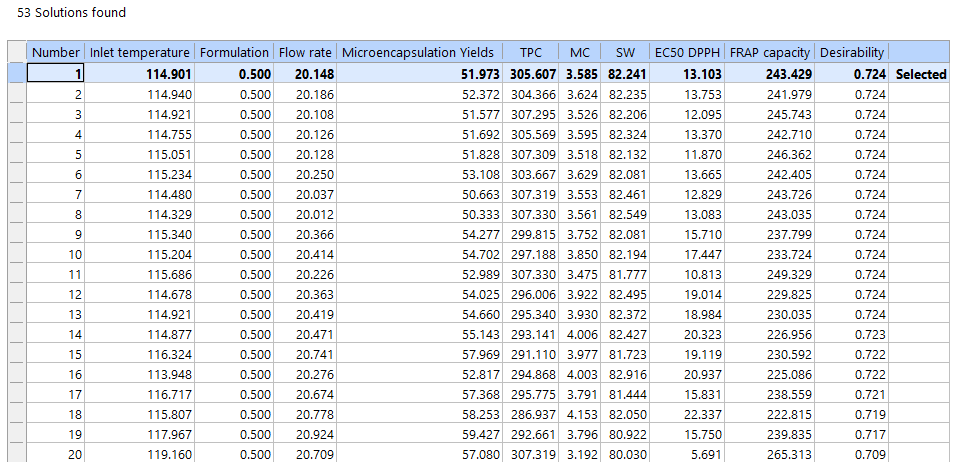Click inlet temperature value 119.160

tap(140, 454)
